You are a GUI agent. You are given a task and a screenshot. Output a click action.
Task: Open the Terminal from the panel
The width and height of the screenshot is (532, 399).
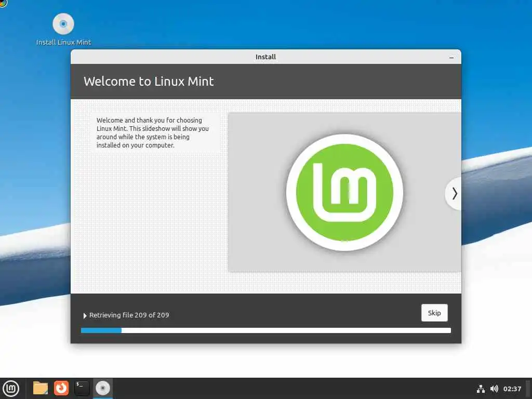82,388
